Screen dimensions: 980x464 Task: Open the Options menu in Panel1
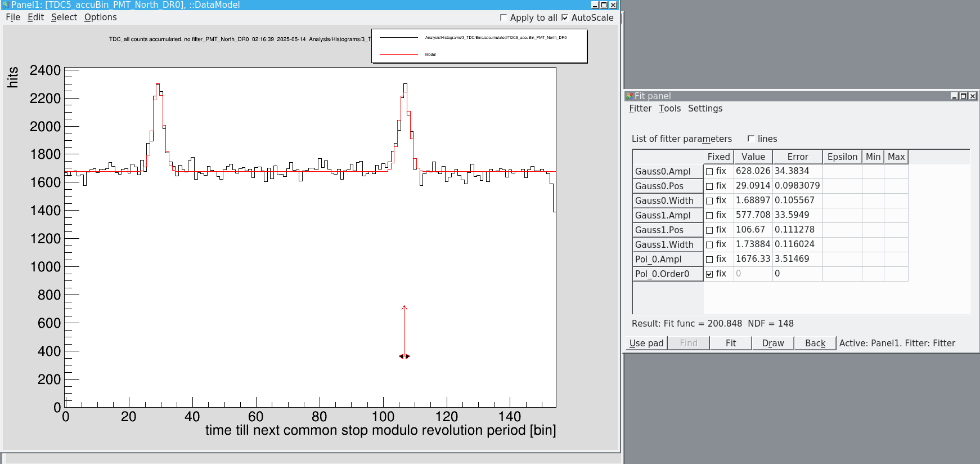click(101, 17)
